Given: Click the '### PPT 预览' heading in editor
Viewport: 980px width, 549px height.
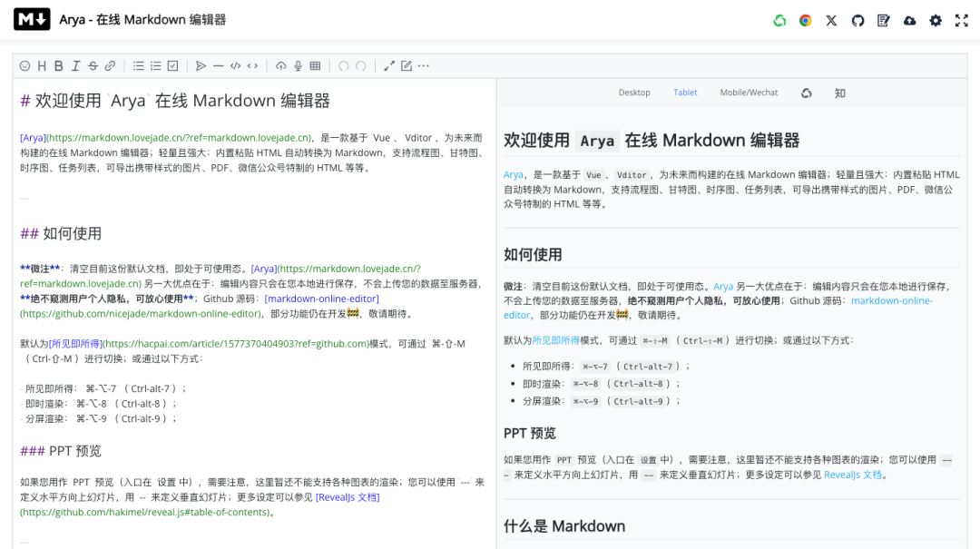Looking at the screenshot, I should point(61,451).
